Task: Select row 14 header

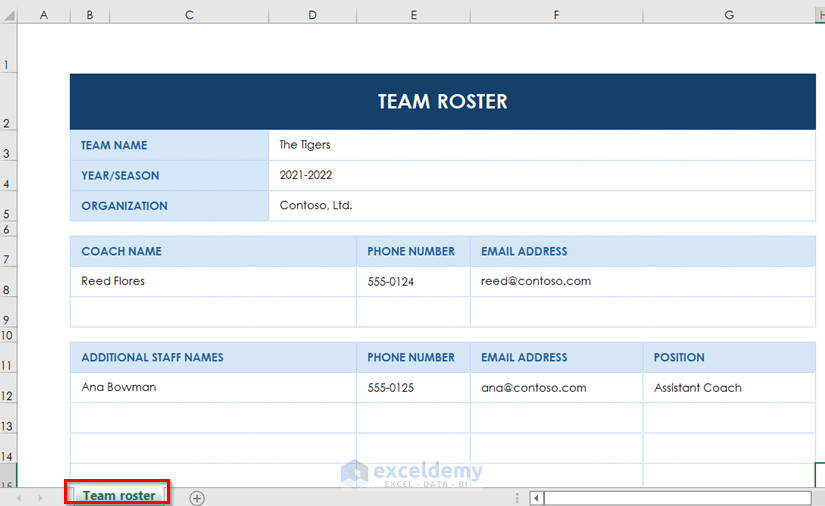Action: 8,449
